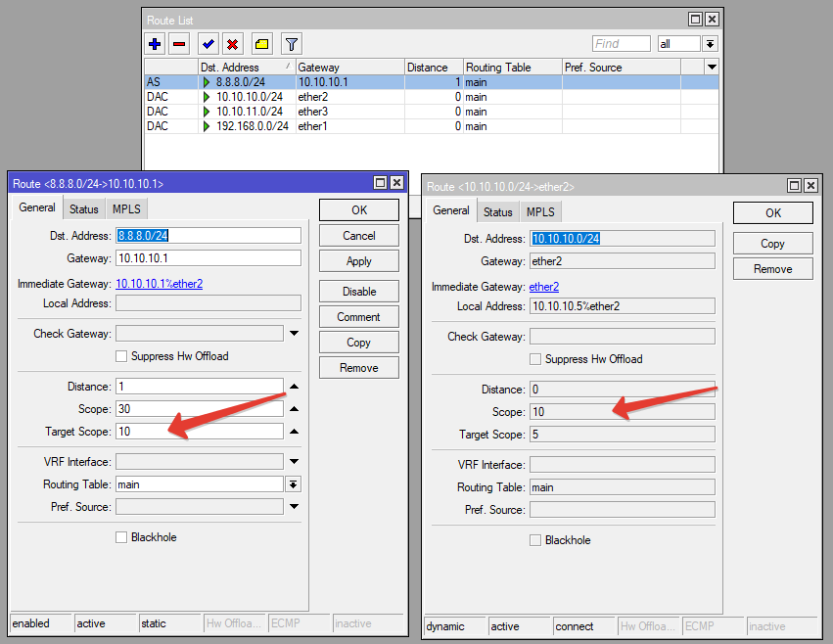Click the Target Scope input field showing 10
This screenshot has height=644, width=833.
pyautogui.click(x=200, y=431)
